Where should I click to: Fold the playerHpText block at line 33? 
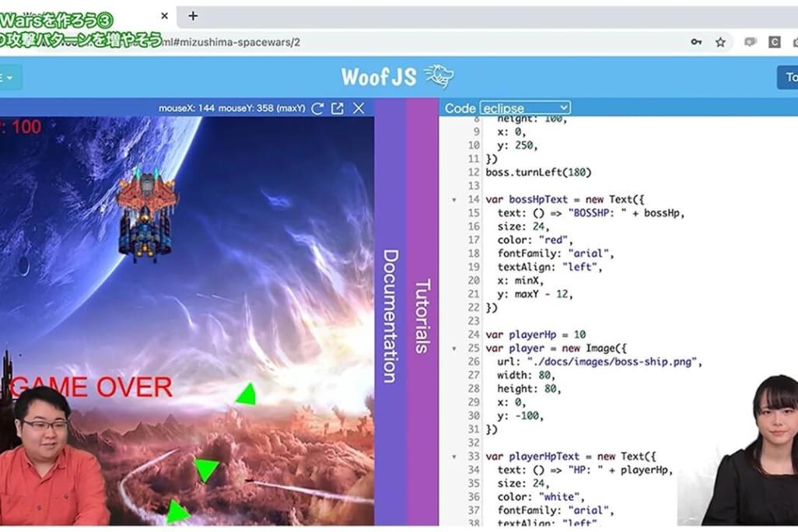coord(454,457)
